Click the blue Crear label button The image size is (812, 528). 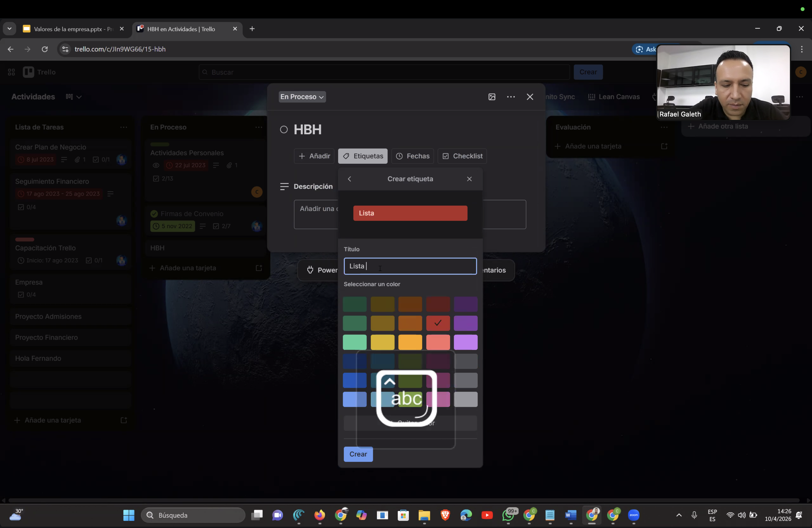click(358, 454)
